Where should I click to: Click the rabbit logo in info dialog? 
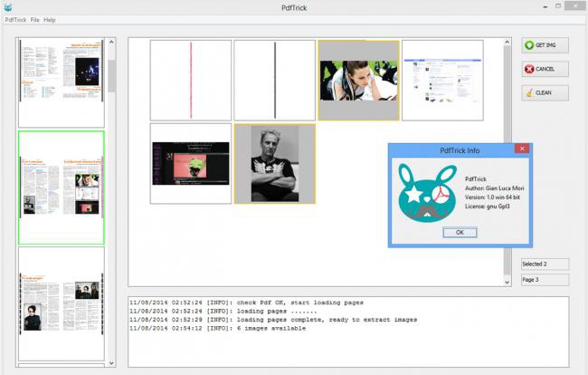428,193
